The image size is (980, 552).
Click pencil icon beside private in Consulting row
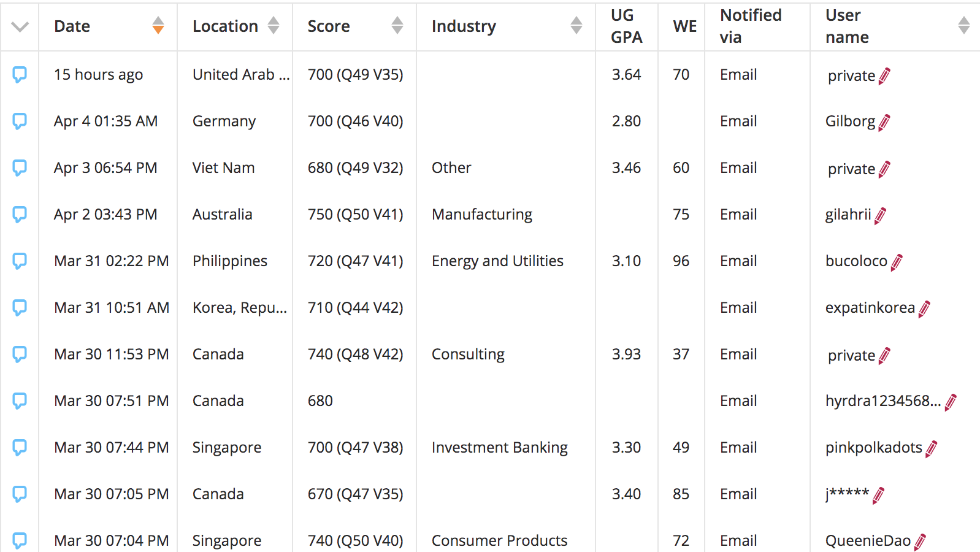[884, 356]
